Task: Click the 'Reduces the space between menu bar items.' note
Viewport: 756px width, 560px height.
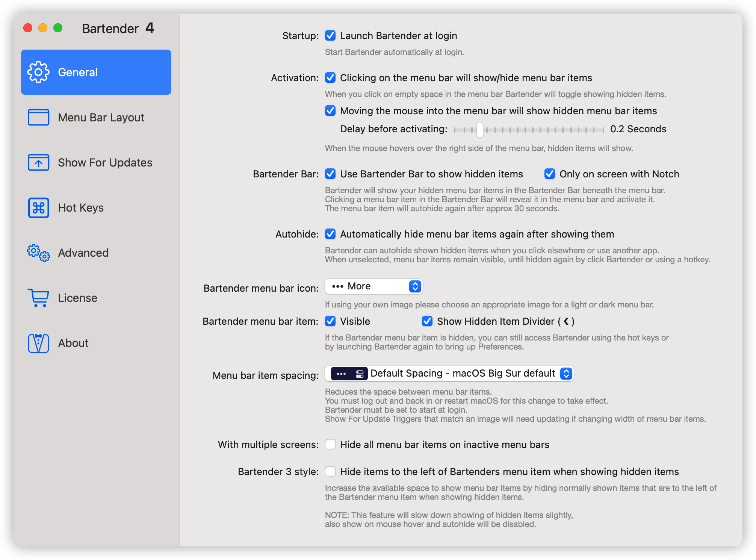Action: click(408, 392)
